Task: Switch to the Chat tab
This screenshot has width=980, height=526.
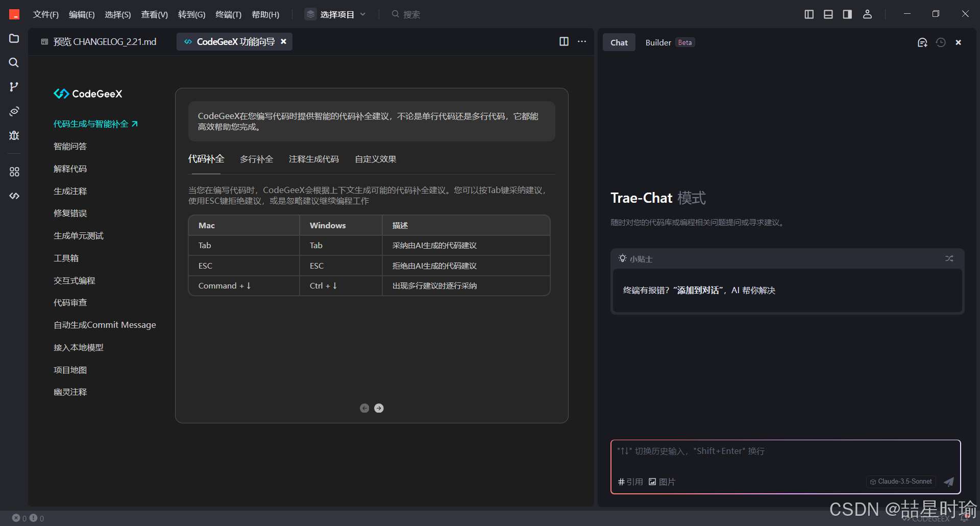Action: click(x=619, y=42)
